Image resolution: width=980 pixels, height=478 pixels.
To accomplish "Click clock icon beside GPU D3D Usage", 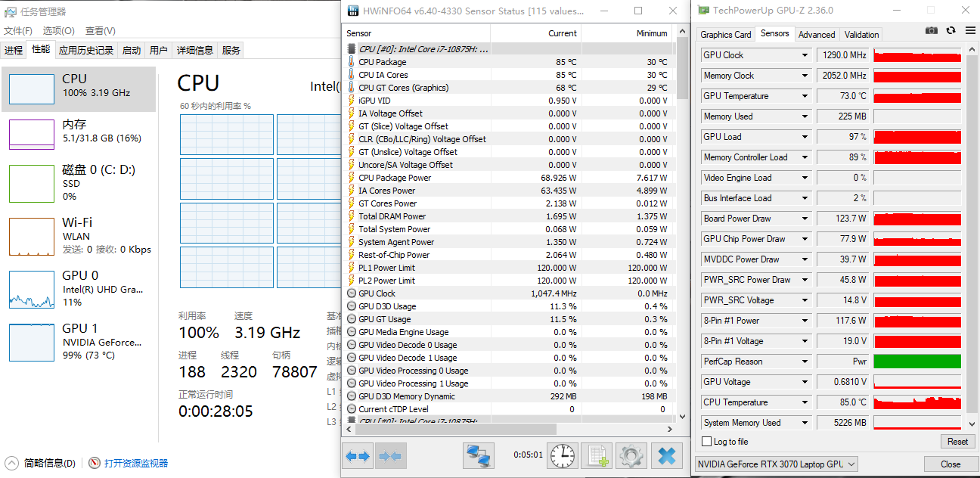I will [351, 306].
